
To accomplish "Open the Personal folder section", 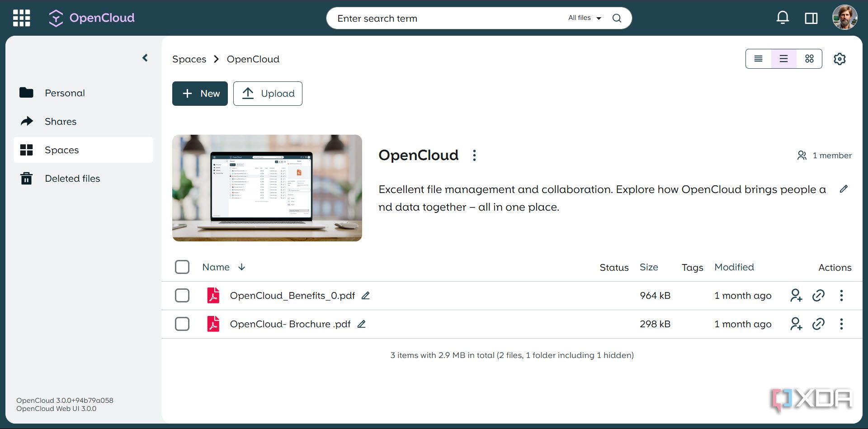I will pos(84,93).
